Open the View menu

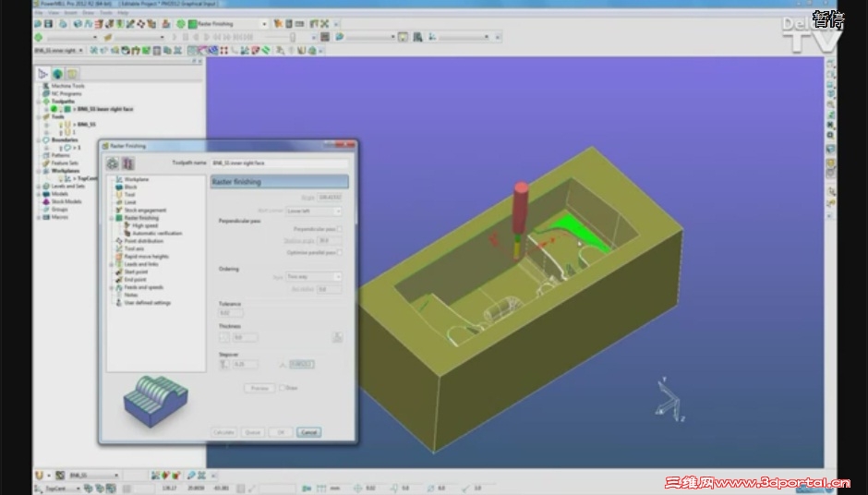(54, 12)
